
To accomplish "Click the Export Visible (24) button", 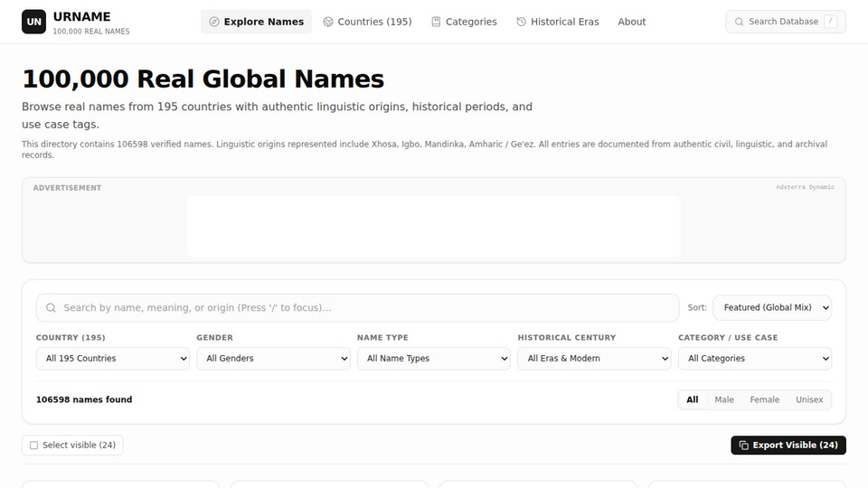I will click(x=788, y=446).
